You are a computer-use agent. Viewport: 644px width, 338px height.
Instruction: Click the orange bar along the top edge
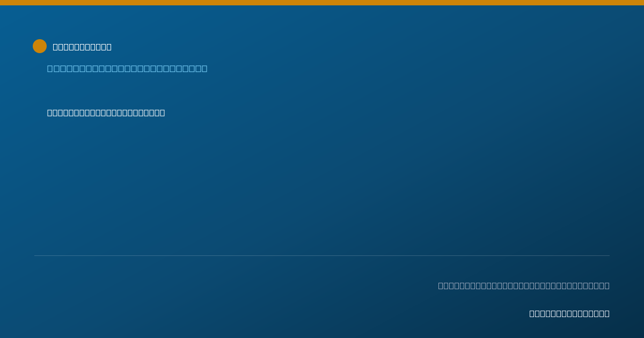coord(322,3)
